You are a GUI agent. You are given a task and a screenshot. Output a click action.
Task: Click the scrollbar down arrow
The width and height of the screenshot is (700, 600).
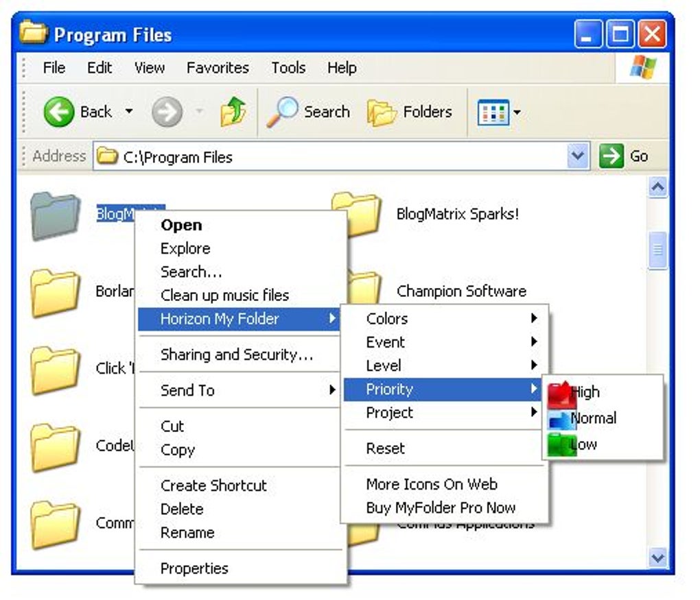657,557
